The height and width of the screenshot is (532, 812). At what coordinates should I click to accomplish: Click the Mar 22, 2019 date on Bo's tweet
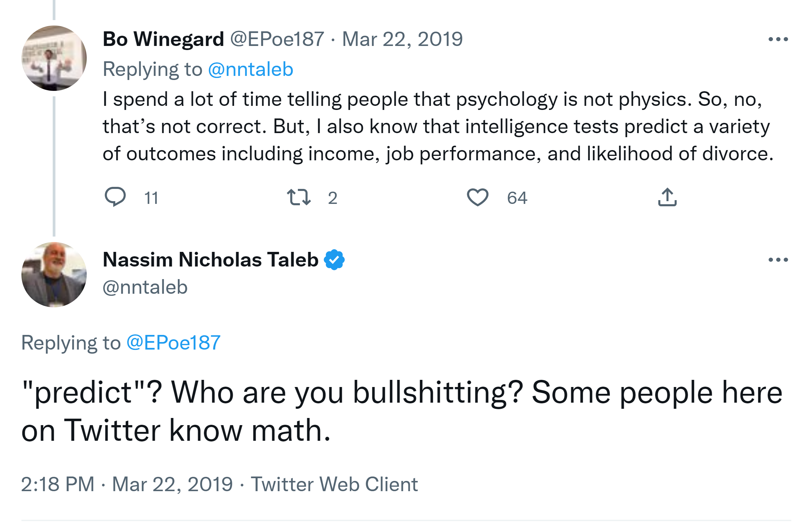click(x=402, y=39)
